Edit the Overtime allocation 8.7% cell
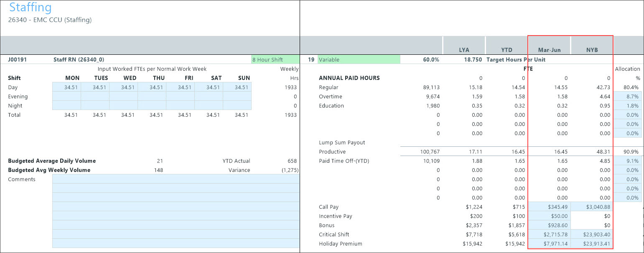The width and height of the screenshot is (644, 253). pos(629,97)
